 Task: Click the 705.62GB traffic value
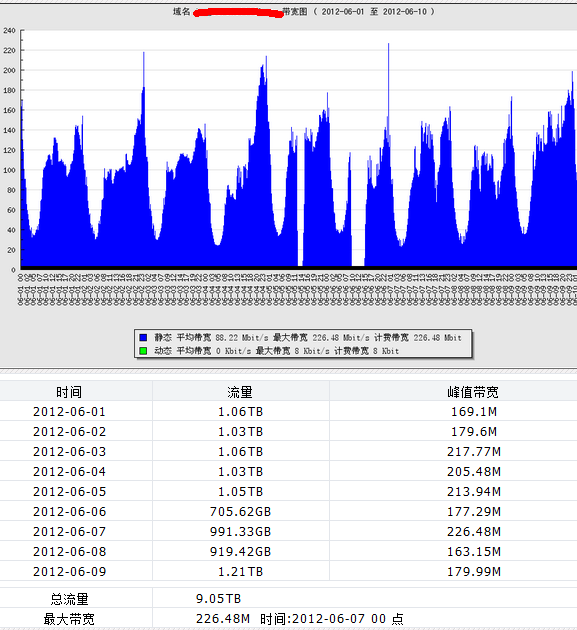[x=240, y=511]
